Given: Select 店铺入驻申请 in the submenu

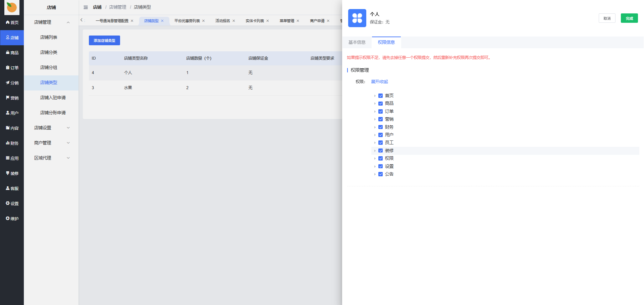Looking at the screenshot, I should click(53, 98).
